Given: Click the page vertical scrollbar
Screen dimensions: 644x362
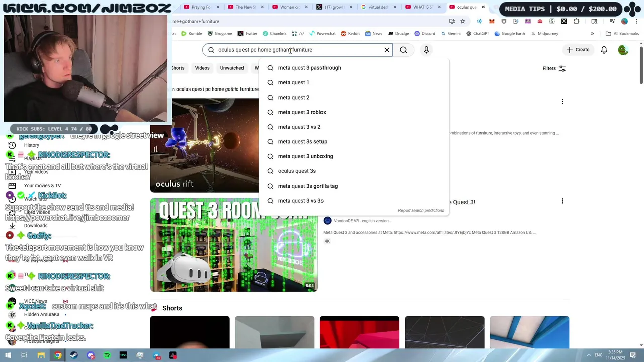Looking at the screenshot, I should [641, 65].
